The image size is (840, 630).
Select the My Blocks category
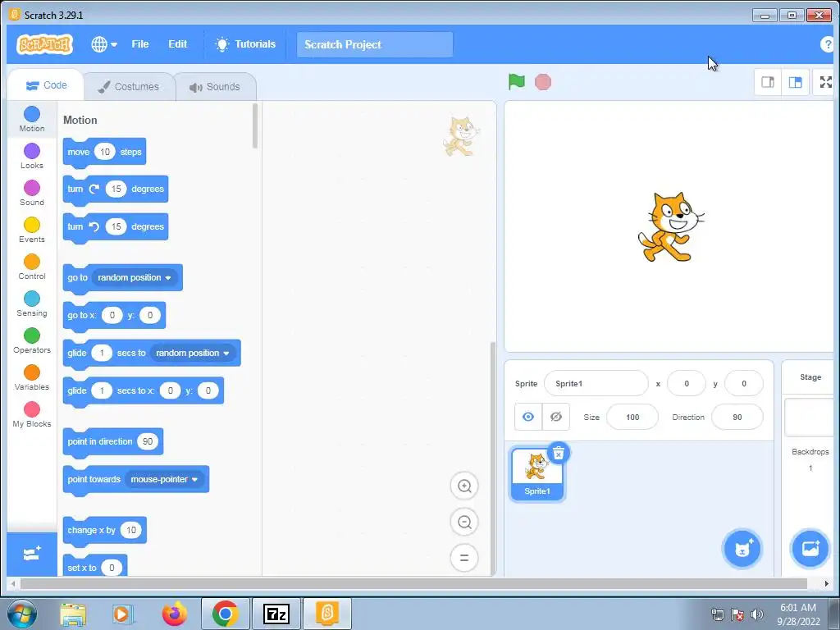[x=32, y=414]
